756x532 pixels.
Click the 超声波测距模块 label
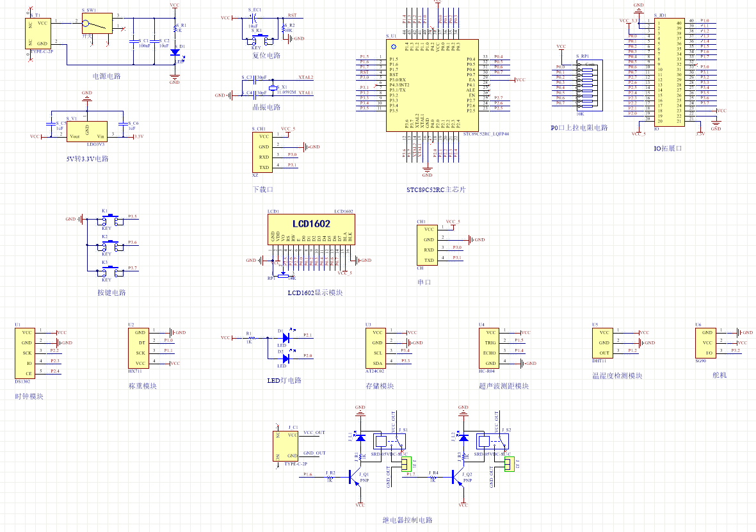tap(504, 386)
